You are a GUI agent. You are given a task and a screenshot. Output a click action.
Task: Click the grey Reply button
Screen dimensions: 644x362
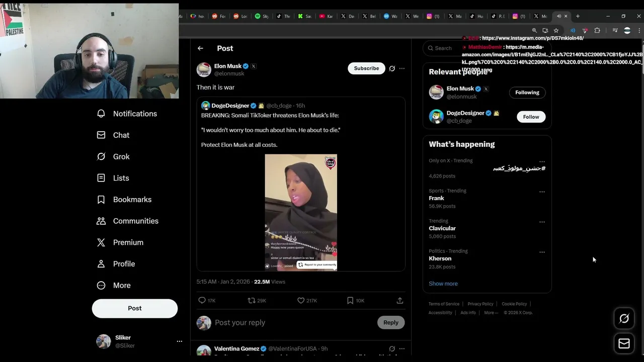click(x=391, y=323)
